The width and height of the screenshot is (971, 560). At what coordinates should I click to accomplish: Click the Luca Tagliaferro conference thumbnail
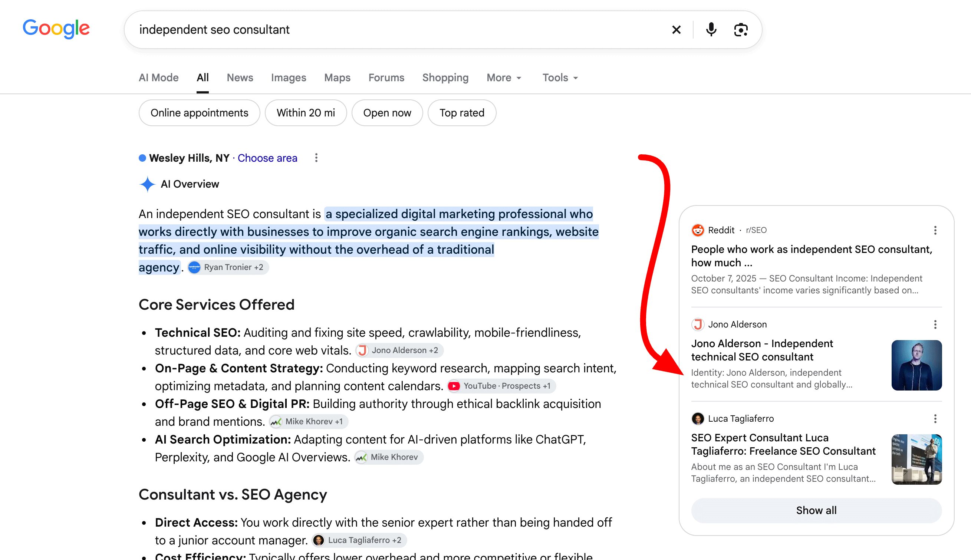[x=916, y=459]
